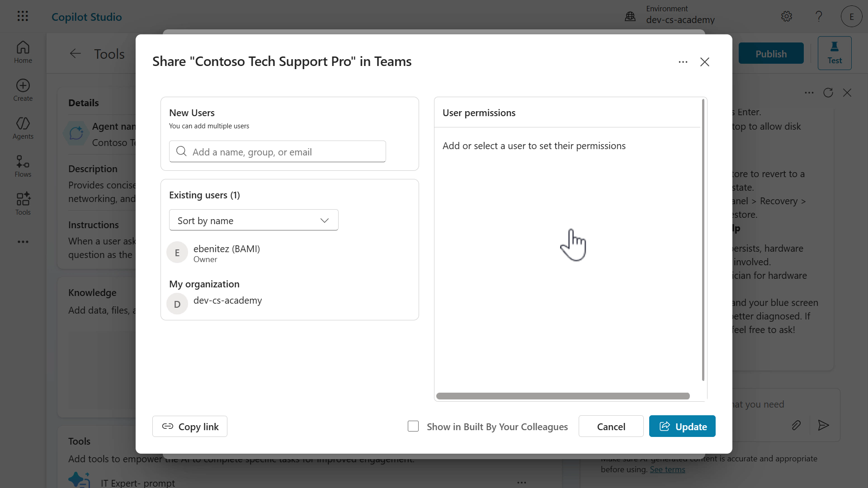This screenshot has height=488, width=868.
Task: Select dev-cs-academy organization entry
Action: click(x=227, y=301)
